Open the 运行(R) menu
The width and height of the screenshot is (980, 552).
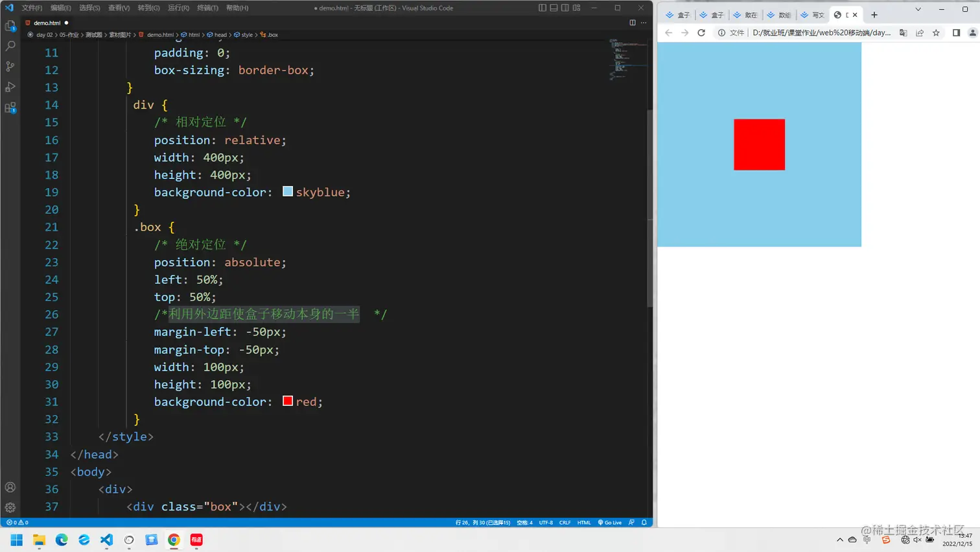click(x=178, y=8)
